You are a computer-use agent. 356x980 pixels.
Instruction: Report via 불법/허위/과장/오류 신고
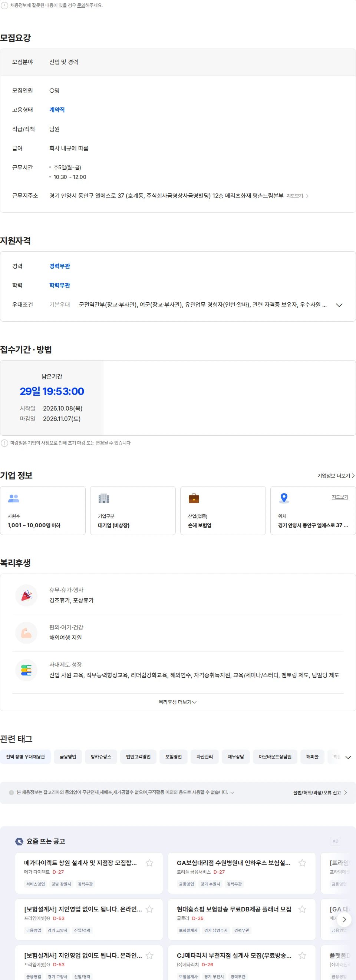[320, 793]
